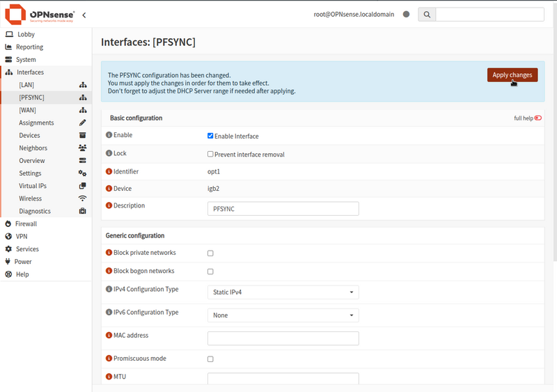Click the Firewall flame icon
The height and width of the screenshot is (392, 557).
coord(8,224)
